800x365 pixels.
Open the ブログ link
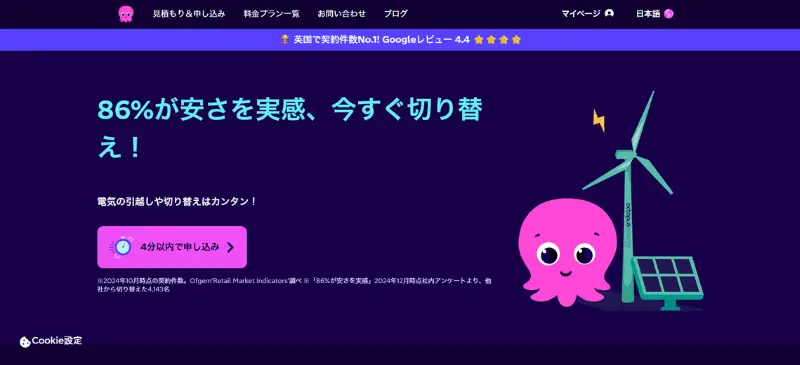click(x=395, y=14)
